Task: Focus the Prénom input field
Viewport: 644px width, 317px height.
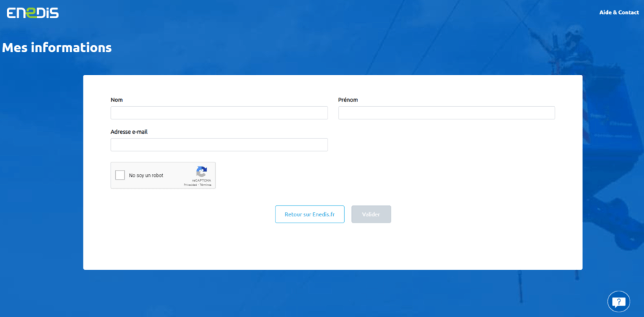Action: coord(446,113)
